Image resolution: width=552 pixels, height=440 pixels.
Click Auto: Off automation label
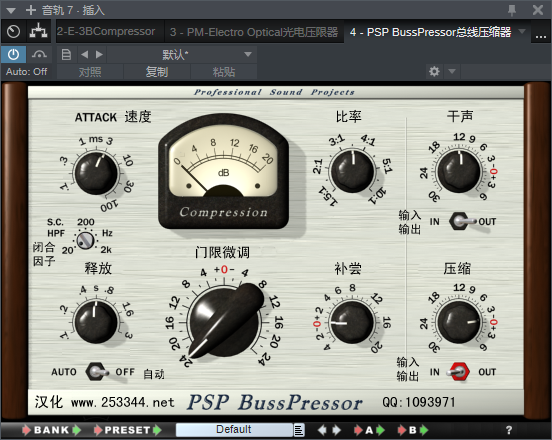tap(26, 72)
